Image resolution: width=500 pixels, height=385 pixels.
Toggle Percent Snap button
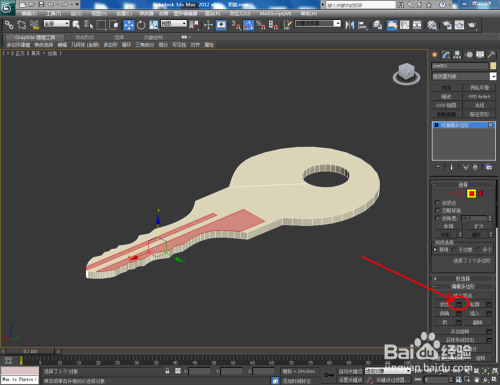(x=261, y=25)
